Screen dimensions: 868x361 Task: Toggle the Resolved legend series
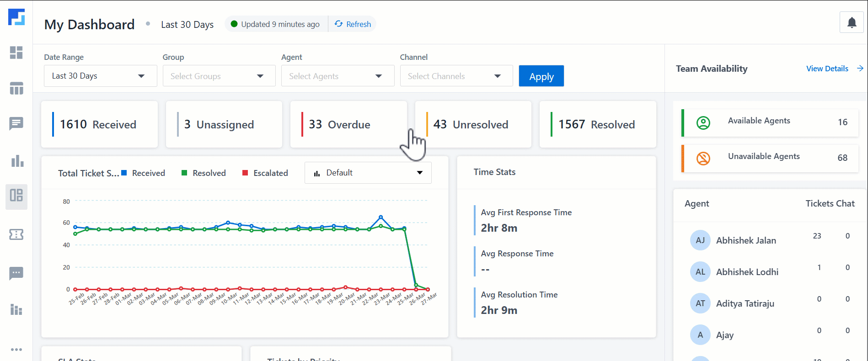click(204, 173)
